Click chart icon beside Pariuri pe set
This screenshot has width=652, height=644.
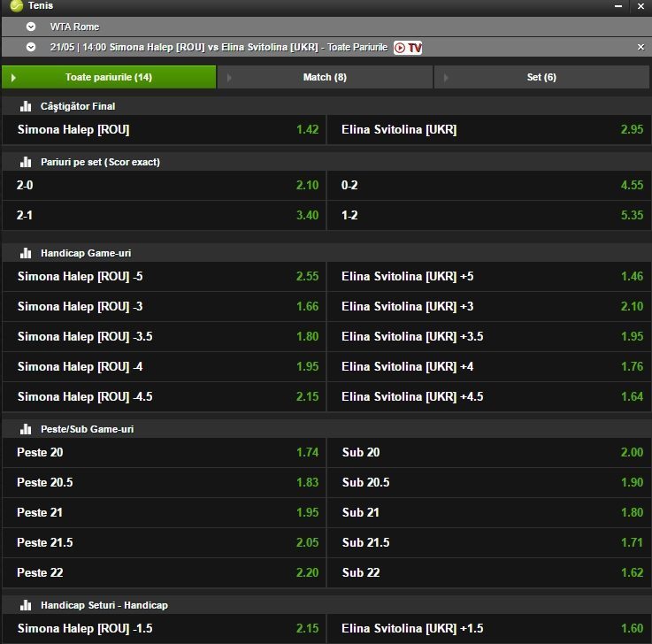(x=26, y=162)
